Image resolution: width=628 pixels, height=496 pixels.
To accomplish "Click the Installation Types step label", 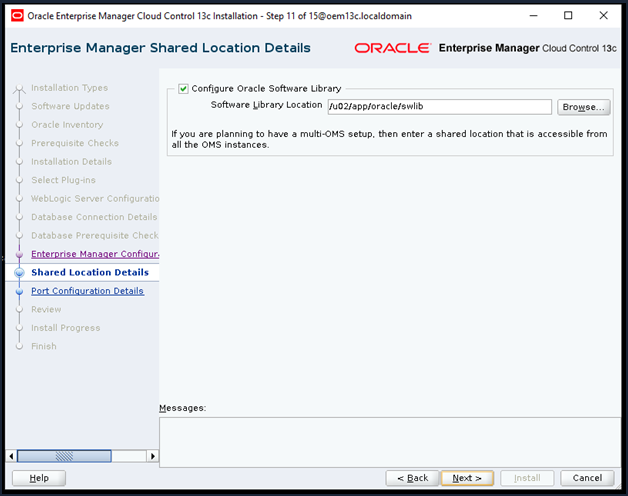I will coord(70,88).
